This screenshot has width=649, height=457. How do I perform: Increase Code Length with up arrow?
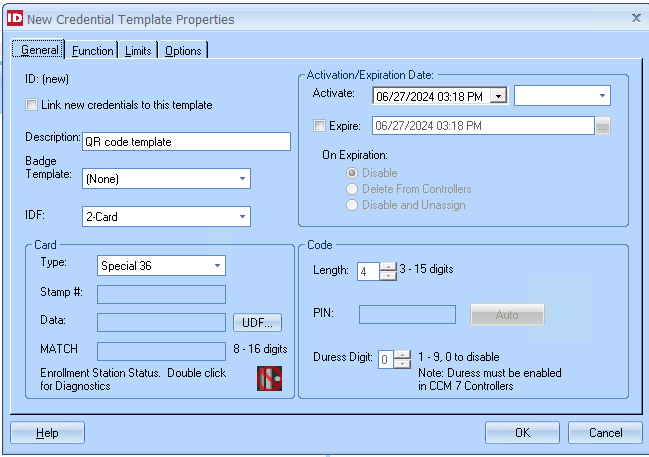tap(388, 267)
